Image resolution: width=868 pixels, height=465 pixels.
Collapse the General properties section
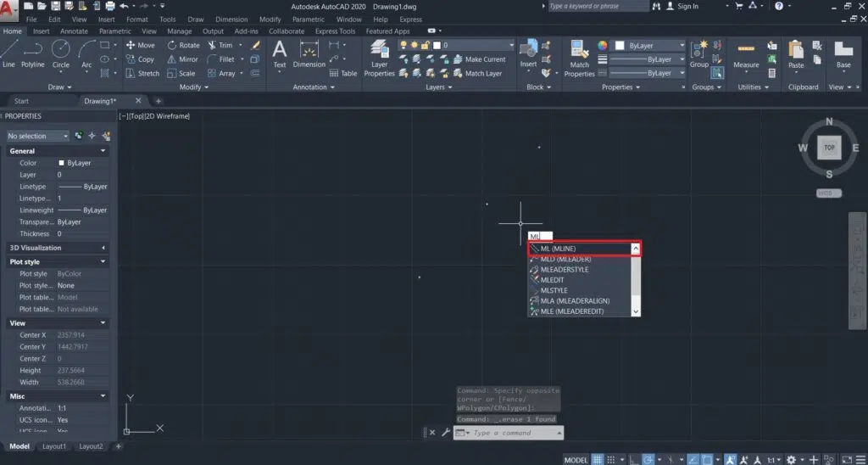103,151
